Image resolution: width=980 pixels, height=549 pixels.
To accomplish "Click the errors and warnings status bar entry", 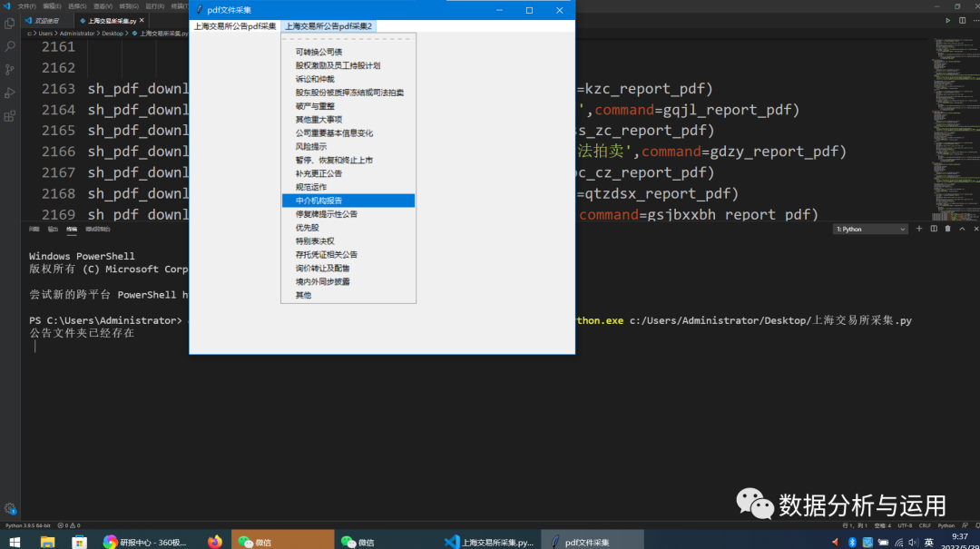I will pos(69,526).
